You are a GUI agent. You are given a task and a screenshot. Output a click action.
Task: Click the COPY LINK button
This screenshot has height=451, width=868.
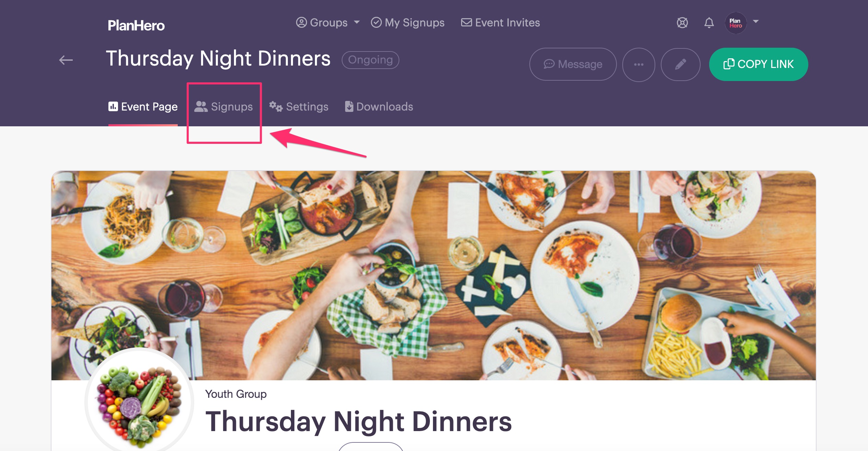tap(759, 64)
